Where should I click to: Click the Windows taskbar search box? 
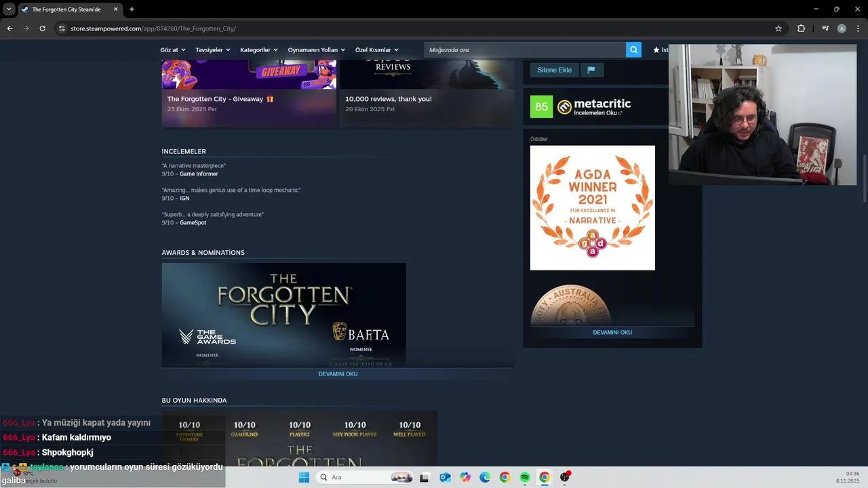click(366, 477)
